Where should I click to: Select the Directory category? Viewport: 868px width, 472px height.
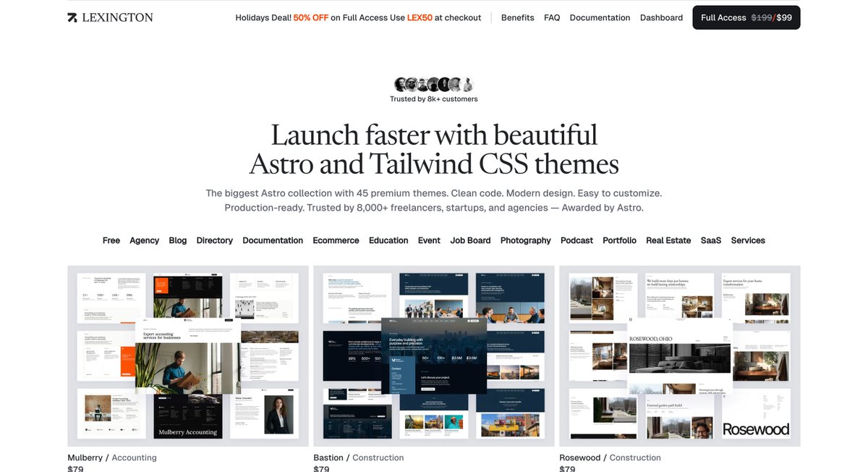coord(215,240)
